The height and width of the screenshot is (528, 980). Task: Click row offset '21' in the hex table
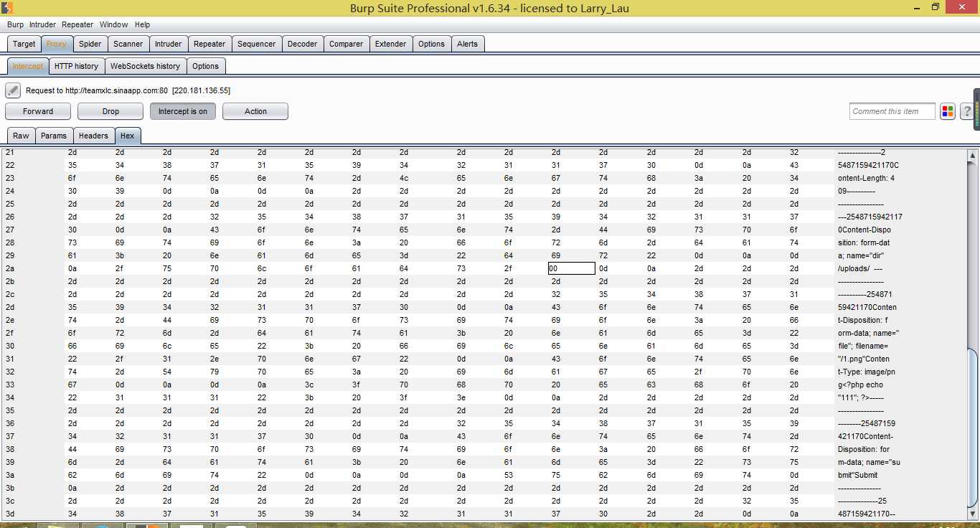pos(9,152)
